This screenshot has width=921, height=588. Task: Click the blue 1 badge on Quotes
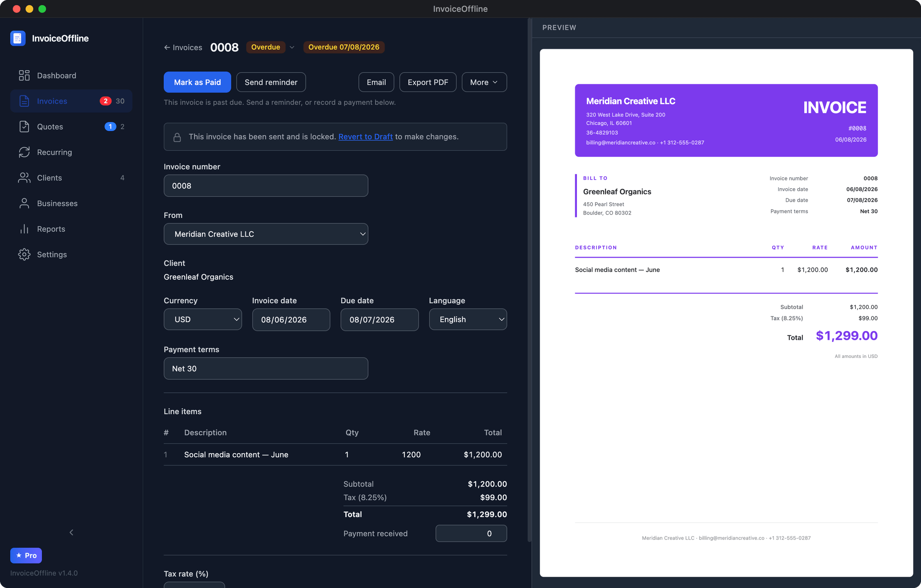(x=110, y=127)
